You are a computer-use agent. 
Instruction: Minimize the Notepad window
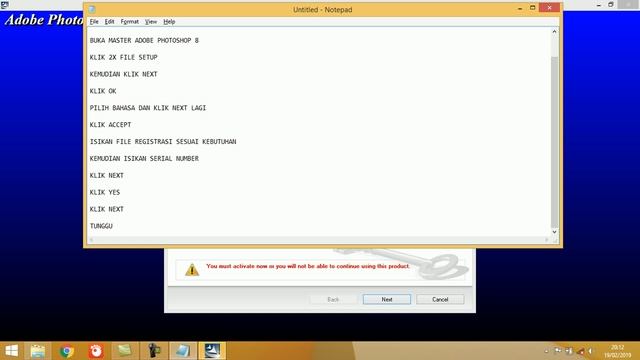(520, 8)
